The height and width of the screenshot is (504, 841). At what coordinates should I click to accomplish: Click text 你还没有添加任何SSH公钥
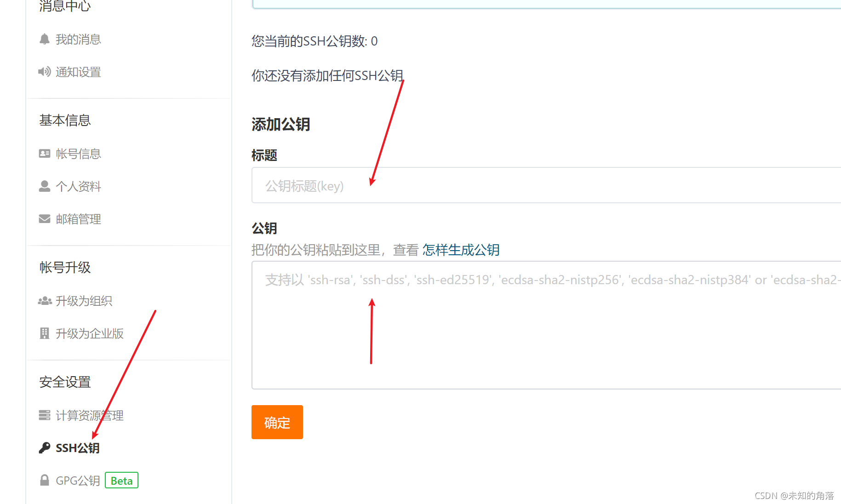327,75
